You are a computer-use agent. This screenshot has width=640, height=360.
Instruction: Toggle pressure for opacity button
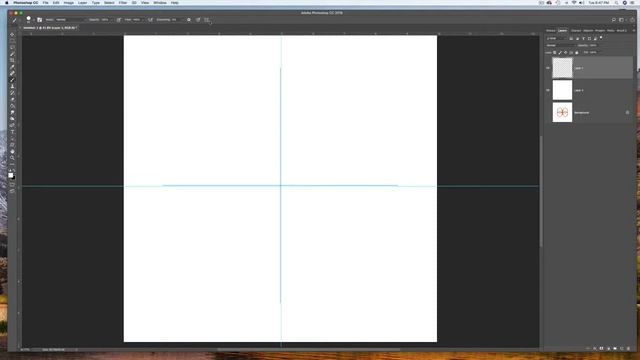click(x=119, y=20)
